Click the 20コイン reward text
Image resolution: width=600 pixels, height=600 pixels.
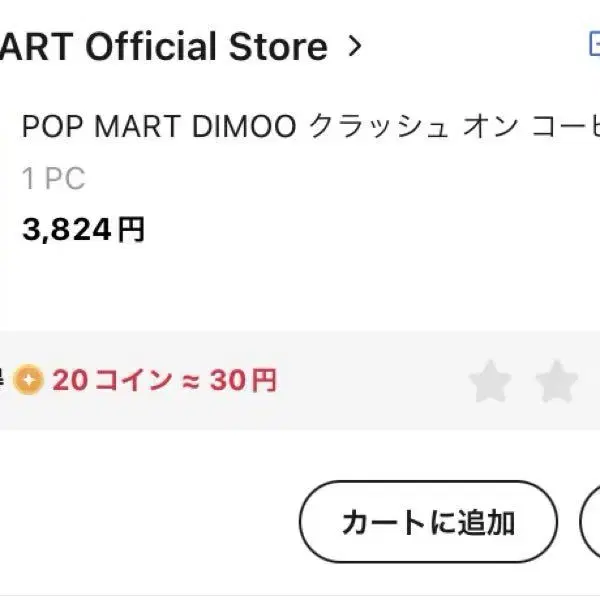click(x=112, y=381)
